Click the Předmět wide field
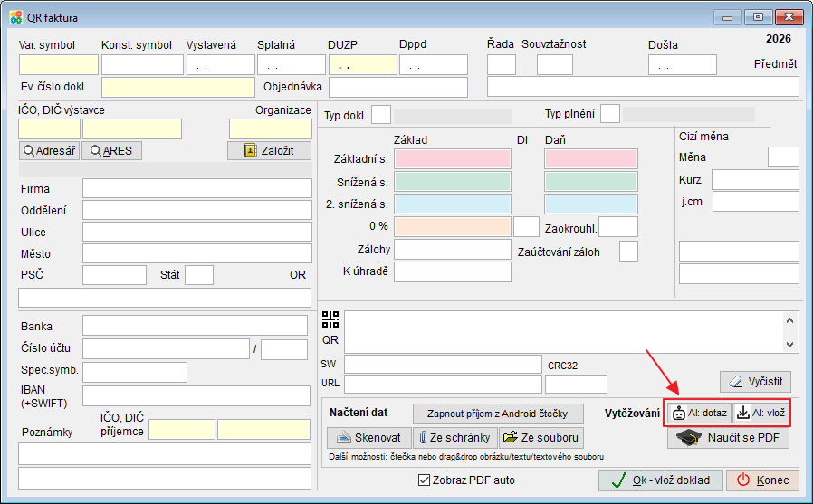This screenshot has height=504, width=813. [643, 87]
